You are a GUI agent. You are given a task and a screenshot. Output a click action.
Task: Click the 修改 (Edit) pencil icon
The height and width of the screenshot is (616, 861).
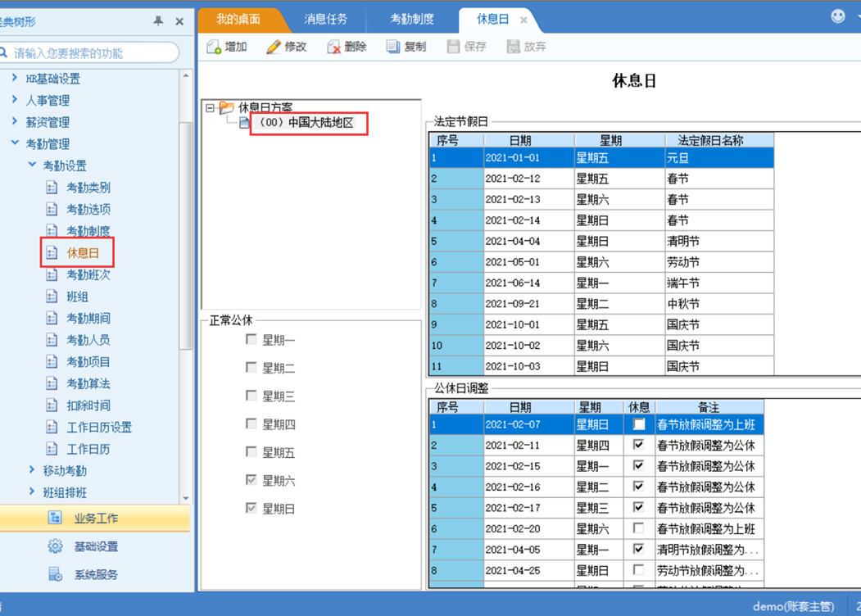click(273, 48)
